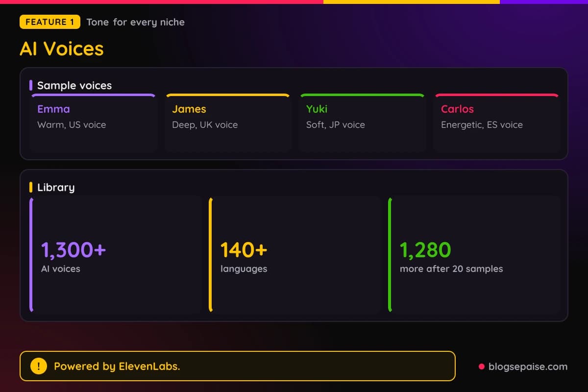Click 'Energetic, ES voice' description
588x392 pixels.
pyautogui.click(x=482, y=125)
